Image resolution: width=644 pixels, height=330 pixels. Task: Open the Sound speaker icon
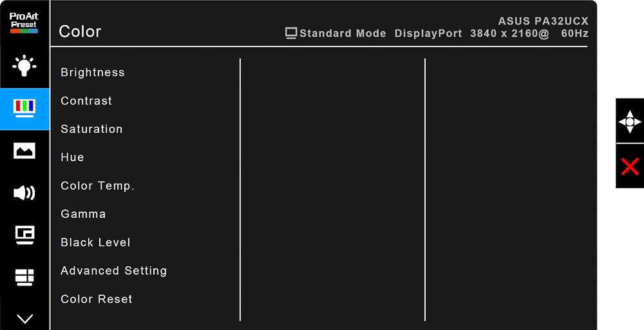coord(24,192)
